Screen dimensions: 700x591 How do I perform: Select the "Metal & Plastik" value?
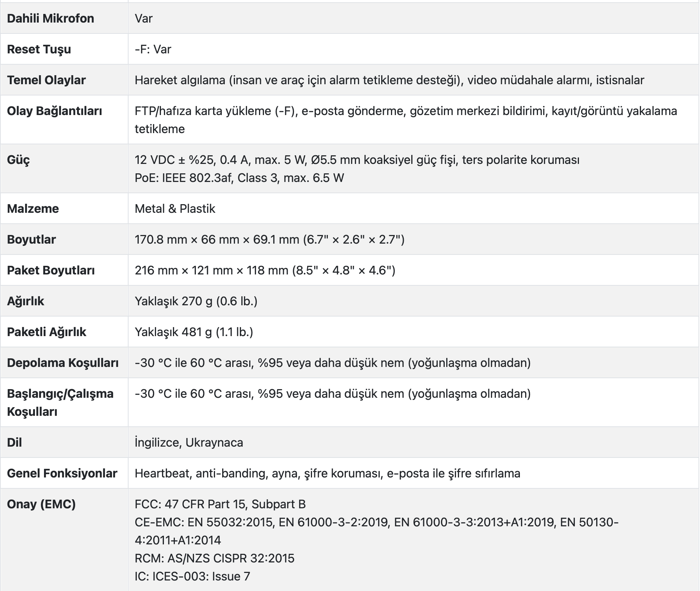click(x=175, y=209)
